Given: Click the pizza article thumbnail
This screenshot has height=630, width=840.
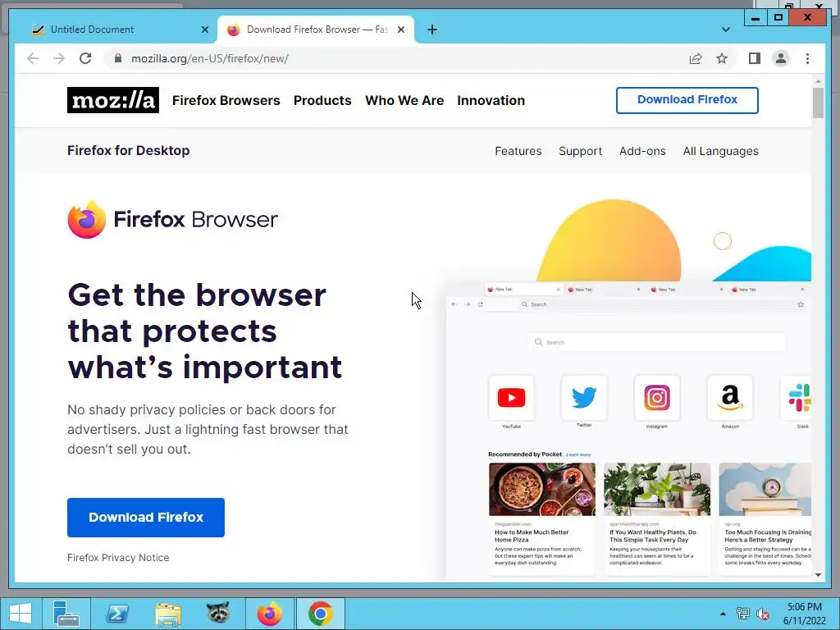Looking at the screenshot, I should point(542,490).
